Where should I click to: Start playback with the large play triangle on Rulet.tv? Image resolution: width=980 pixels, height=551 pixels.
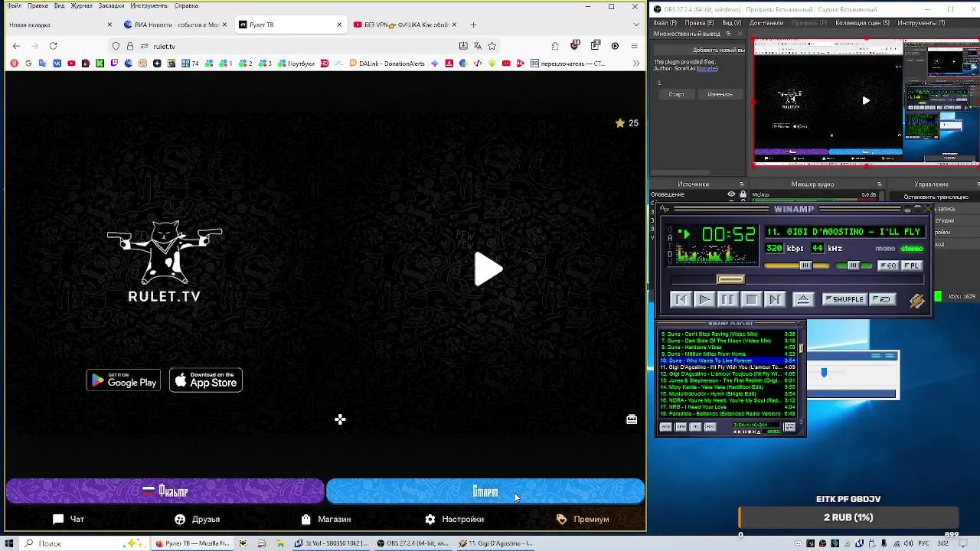point(488,269)
